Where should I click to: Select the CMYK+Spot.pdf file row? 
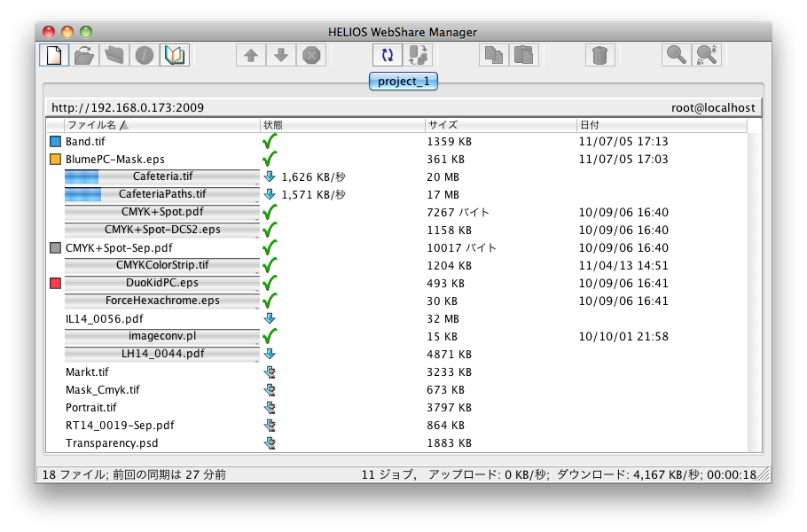pyautogui.click(x=396, y=212)
